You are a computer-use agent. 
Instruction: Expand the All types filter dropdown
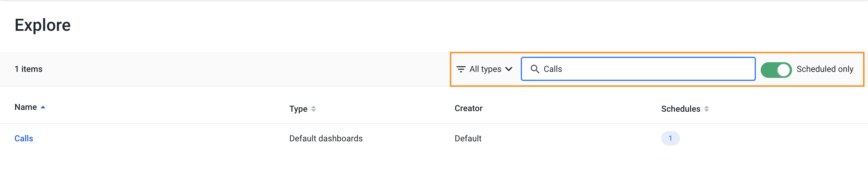(x=484, y=69)
